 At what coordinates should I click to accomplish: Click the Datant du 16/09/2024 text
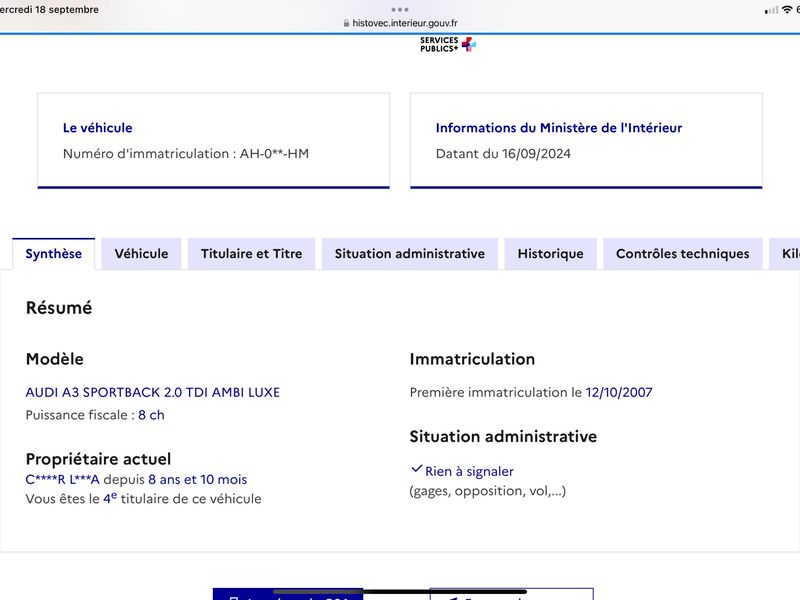[x=503, y=154]
